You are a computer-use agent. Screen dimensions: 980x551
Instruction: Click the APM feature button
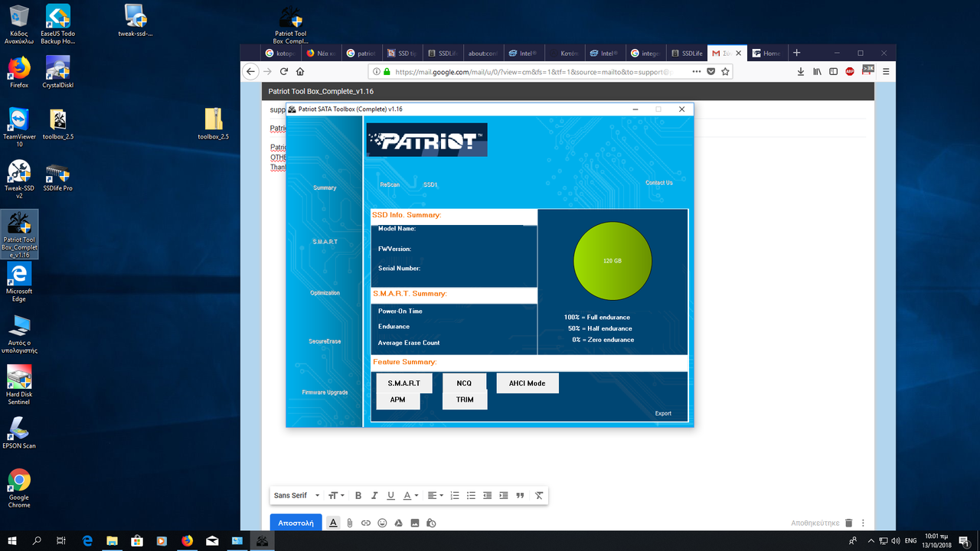pos(398,400)
